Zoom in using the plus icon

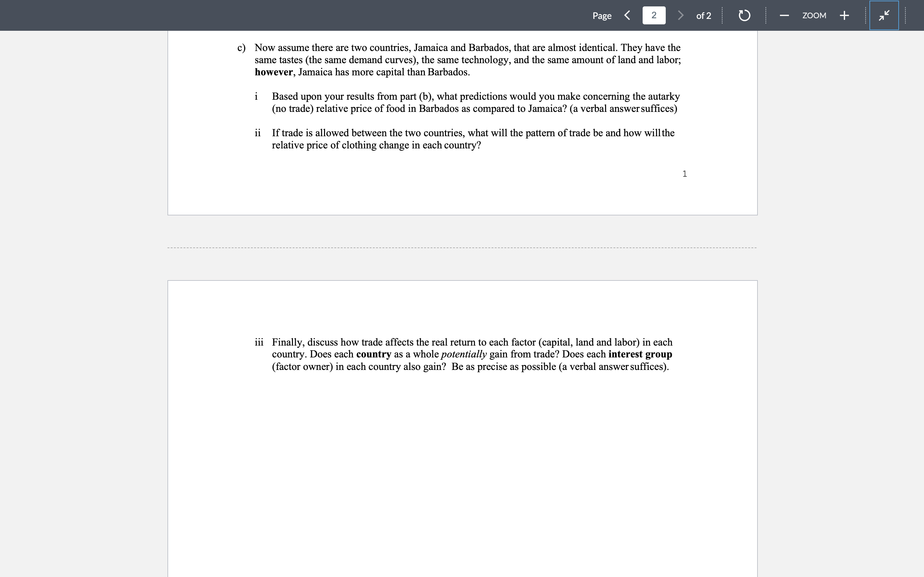point(844,16)
